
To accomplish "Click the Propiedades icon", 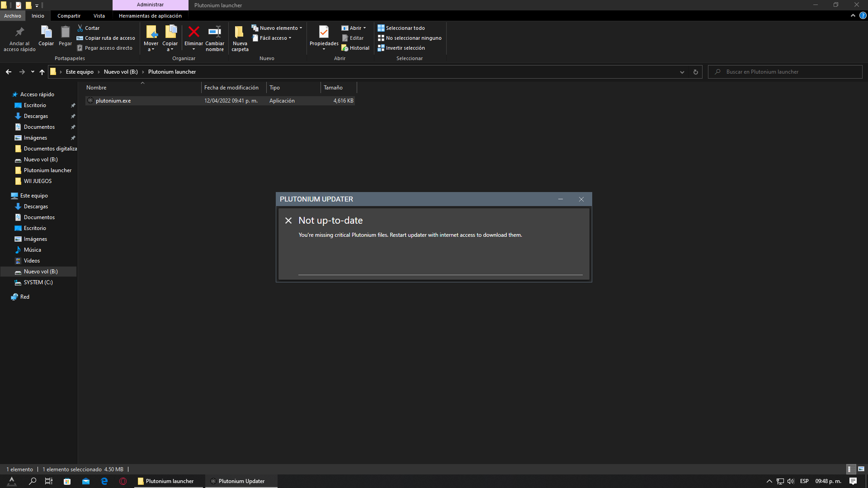I will click(x=324, y=32).
